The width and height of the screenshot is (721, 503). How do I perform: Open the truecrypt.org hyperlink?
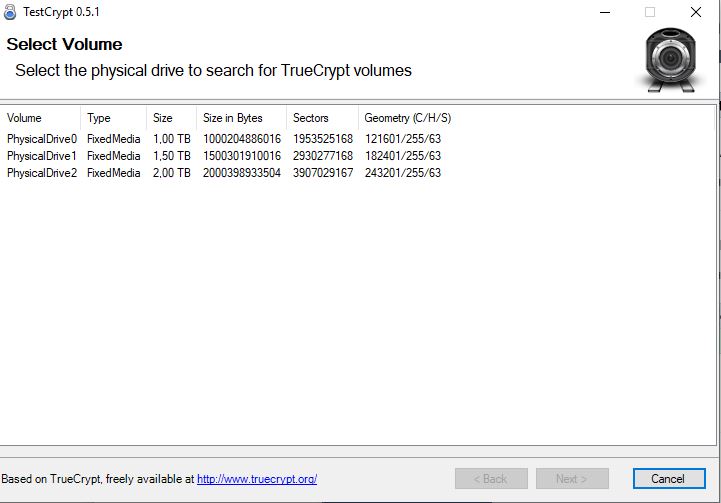pyautogui.click(x=257, y=479)
